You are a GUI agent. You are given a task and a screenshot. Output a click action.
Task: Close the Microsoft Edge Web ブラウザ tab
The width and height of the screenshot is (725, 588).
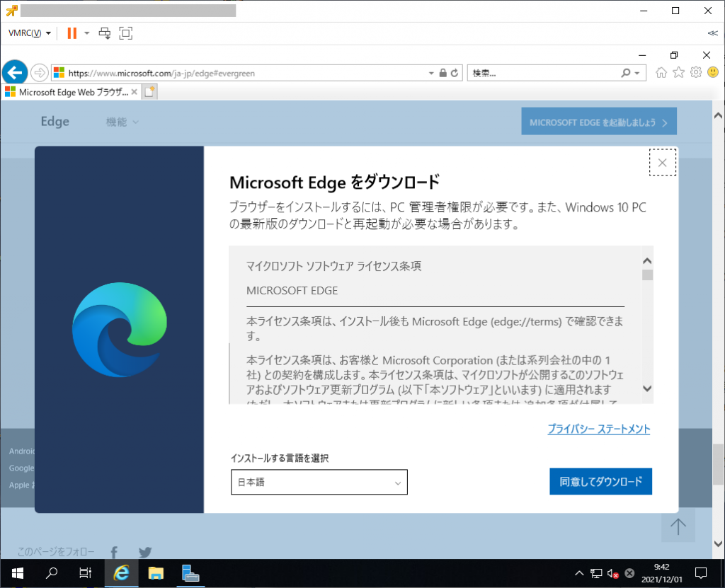tap(134, 92)
